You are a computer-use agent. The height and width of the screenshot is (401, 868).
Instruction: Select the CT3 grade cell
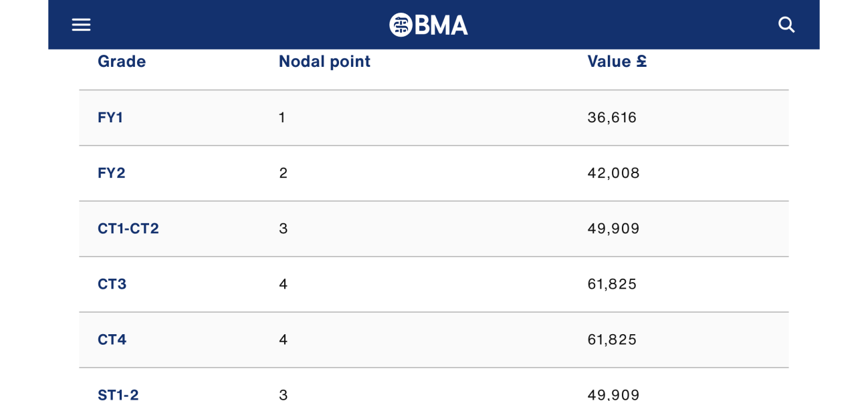(112, 284)
